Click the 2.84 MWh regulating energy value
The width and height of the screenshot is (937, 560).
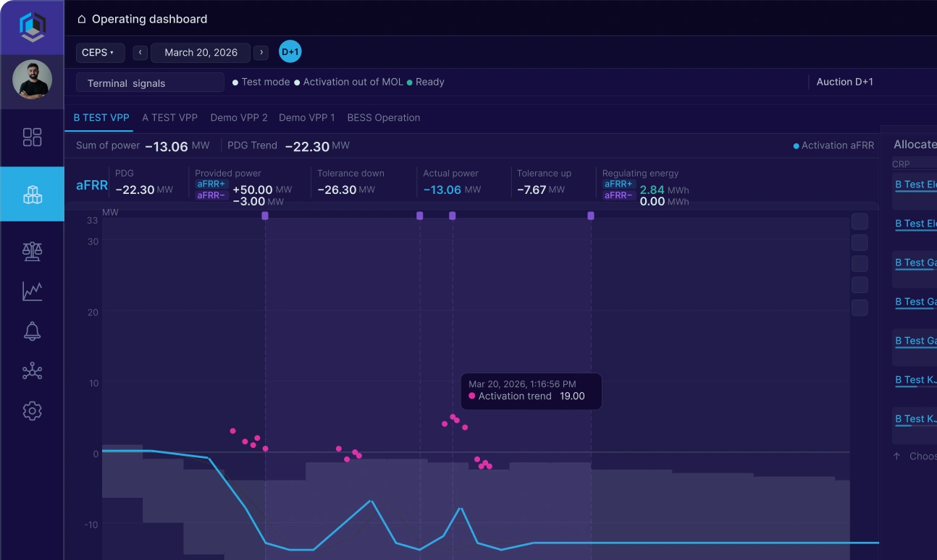click(664, 190)
